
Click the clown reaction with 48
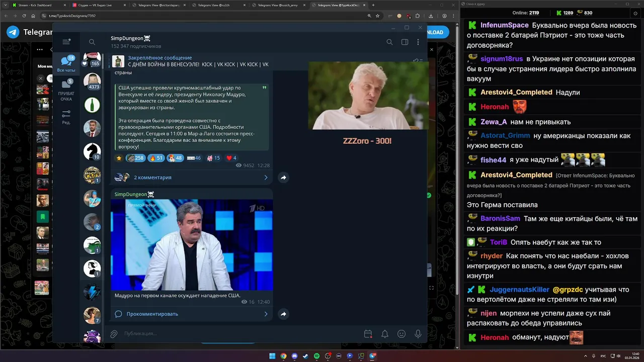click(176, 158)
